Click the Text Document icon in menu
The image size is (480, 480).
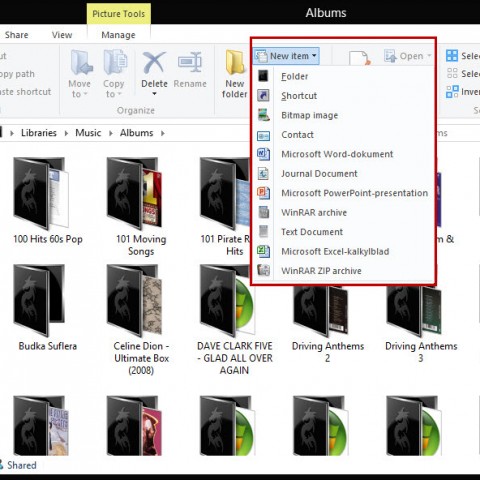[x=263, y=232]
